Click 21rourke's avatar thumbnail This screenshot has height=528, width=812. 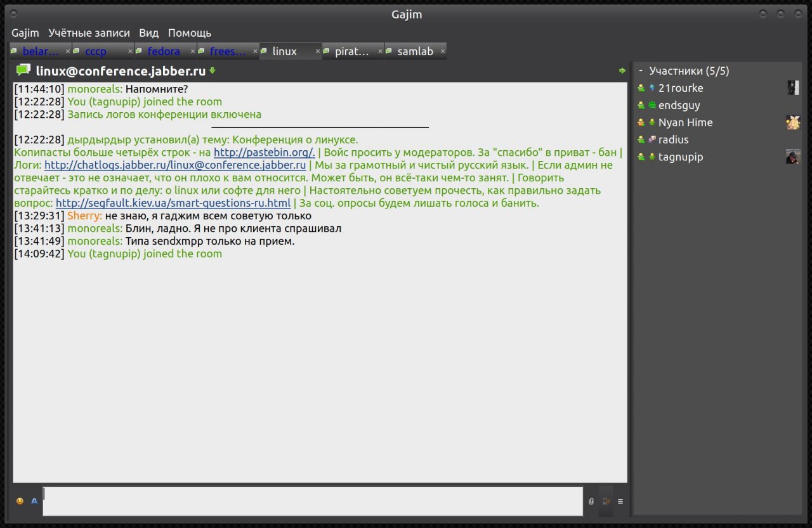coord(793,88)
